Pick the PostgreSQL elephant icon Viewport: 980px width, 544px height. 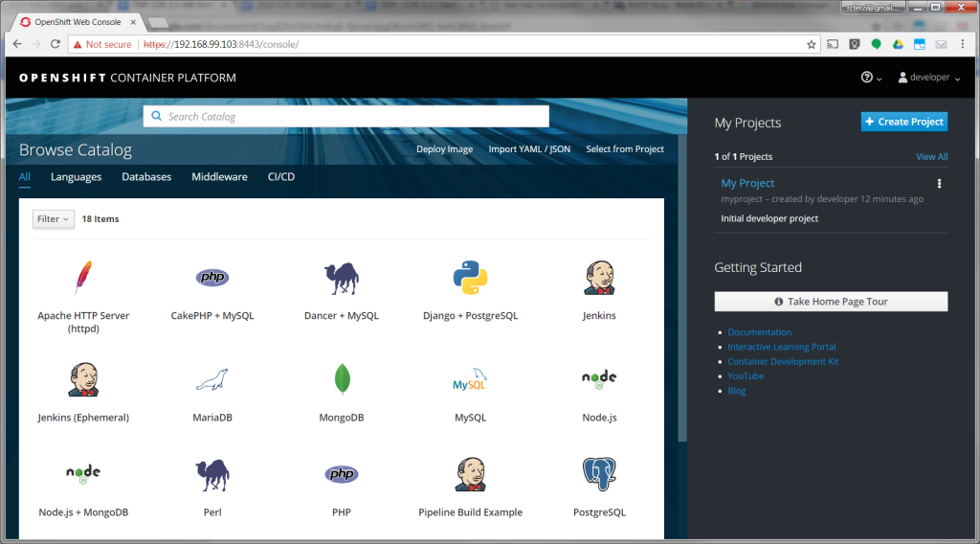click(x=599, y=475)
